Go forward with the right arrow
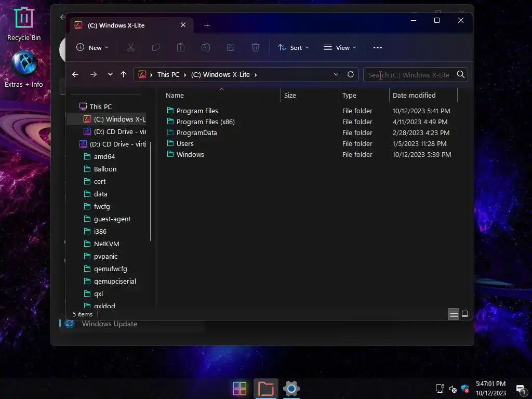The image size is (532, 399). [x=94, y=74]
